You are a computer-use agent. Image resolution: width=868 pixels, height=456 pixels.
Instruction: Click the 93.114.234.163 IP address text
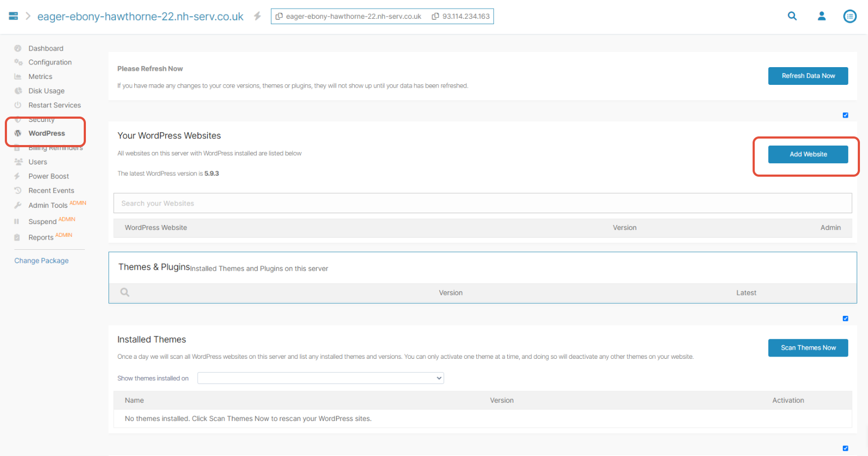point(466,17)
